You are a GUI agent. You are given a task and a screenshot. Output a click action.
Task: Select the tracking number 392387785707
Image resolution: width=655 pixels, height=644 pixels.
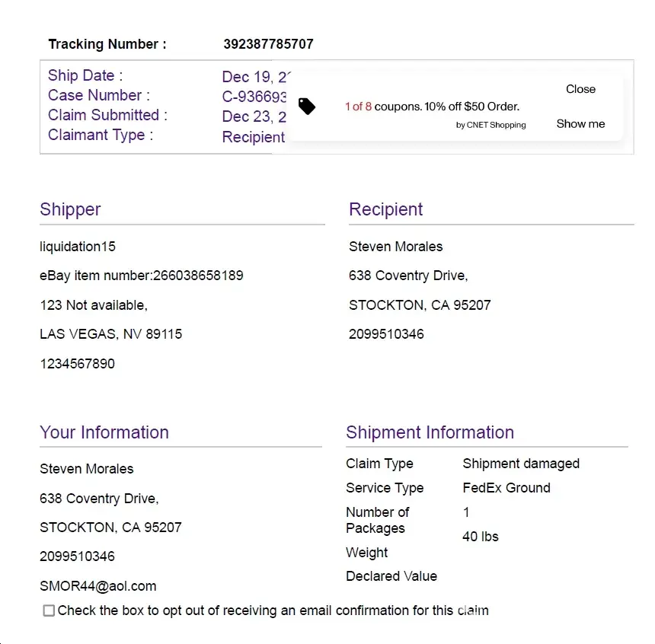tap(268, 44)
